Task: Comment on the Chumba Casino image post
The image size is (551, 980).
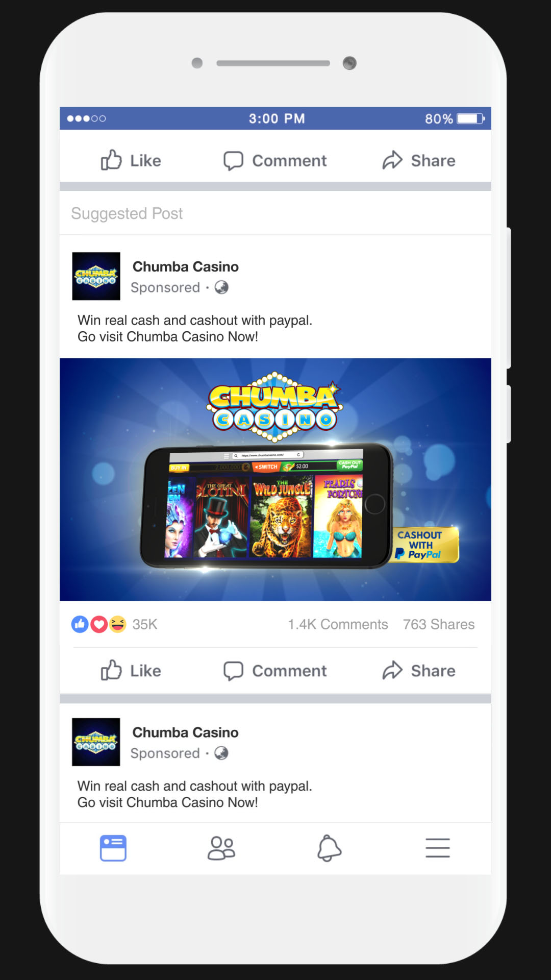Action: tap(275, 670)
